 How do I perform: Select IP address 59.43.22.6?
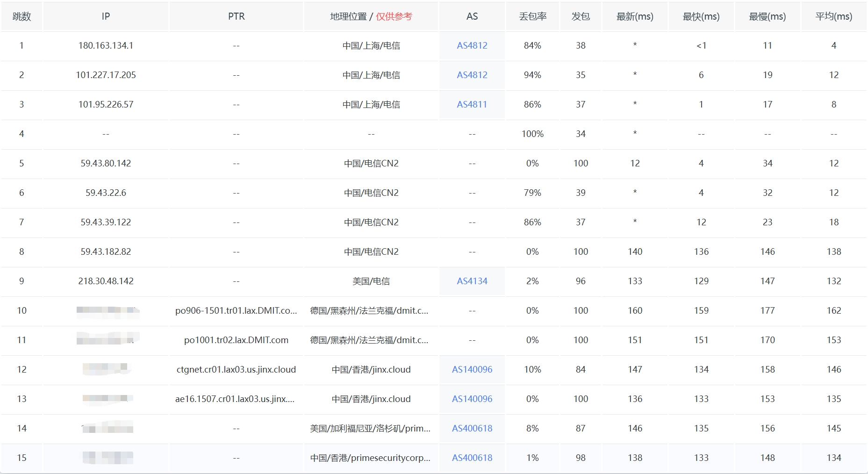tap(106, 193)
